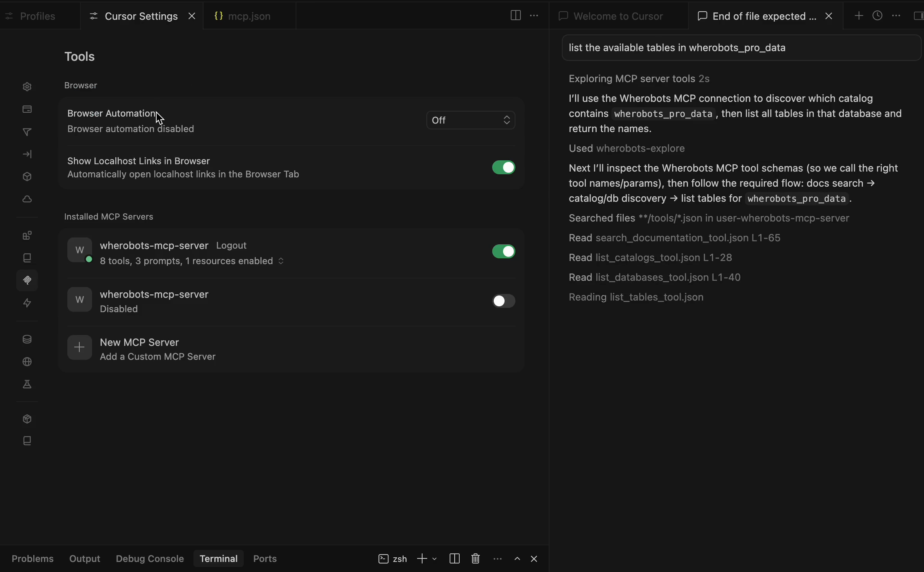Split the terminal using the split icon
The image size is (924, 572).
tap(455, 559)
